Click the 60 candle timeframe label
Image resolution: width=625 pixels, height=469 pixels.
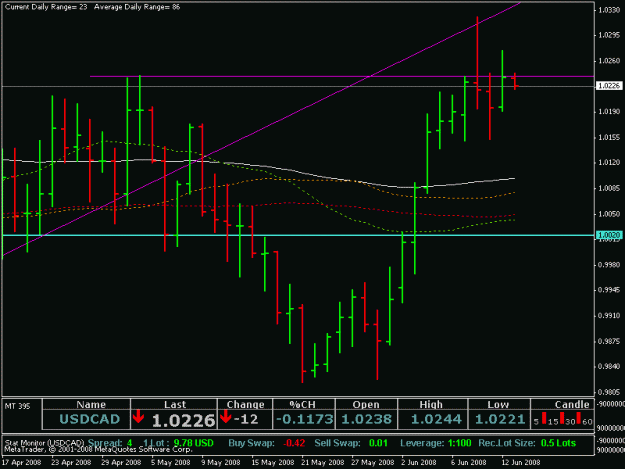click(x=587, y=422)
